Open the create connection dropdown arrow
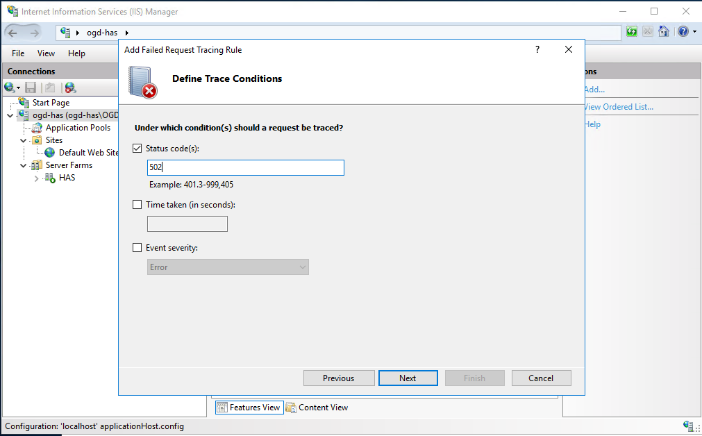Image resolution: width=702 pixels, height=436 pixels. click(x=18, y=88)
